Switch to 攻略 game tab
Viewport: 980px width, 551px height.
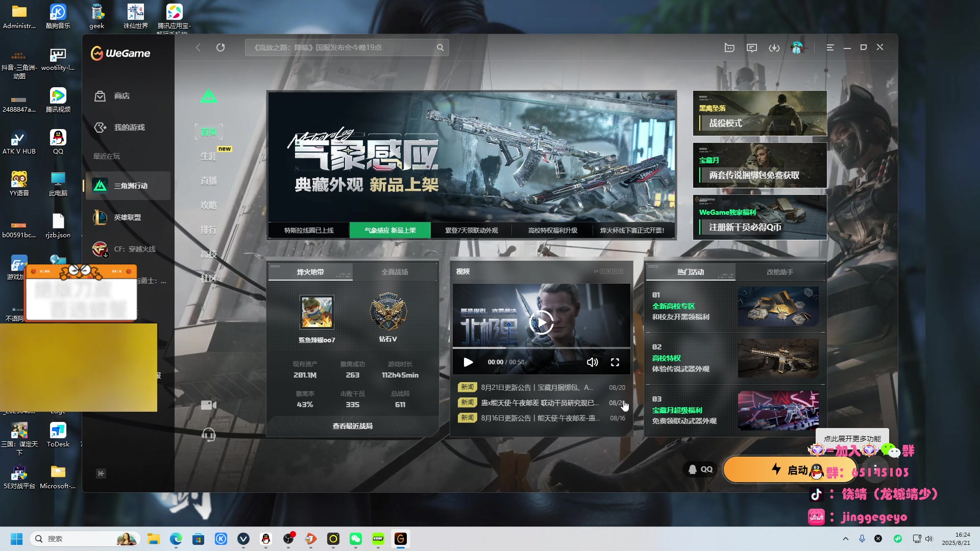[x=209, y=205]
